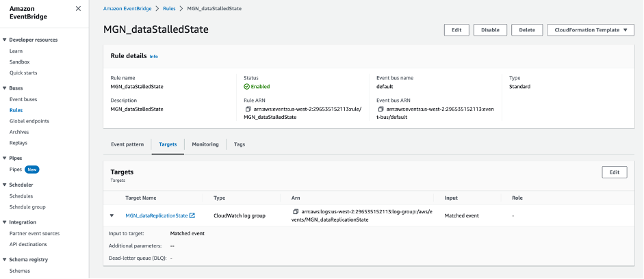The height and width of the screenshot is (279, 644).
Task: Click the Disable rule button
Action: tap(490, 30)
